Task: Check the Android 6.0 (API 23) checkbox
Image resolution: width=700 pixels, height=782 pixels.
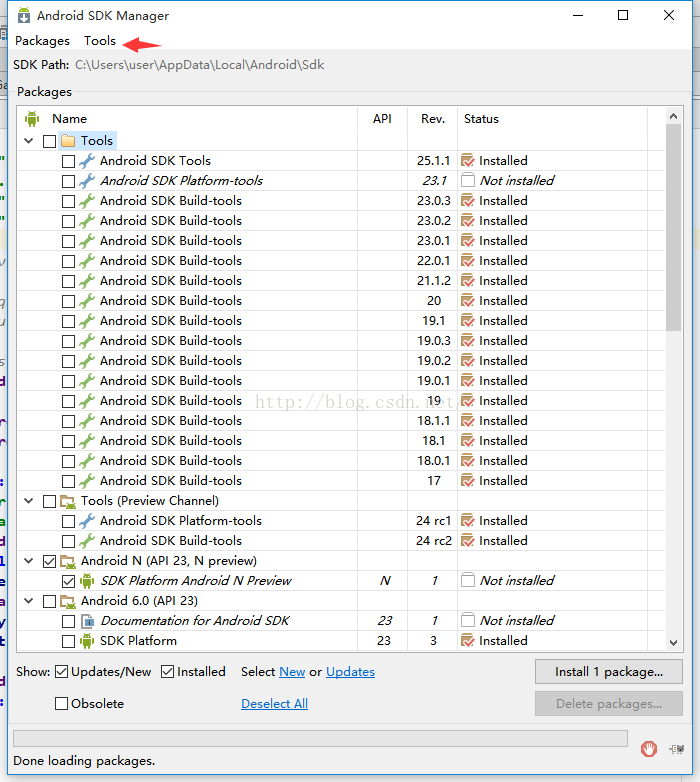Action: [x=49, y=601]
